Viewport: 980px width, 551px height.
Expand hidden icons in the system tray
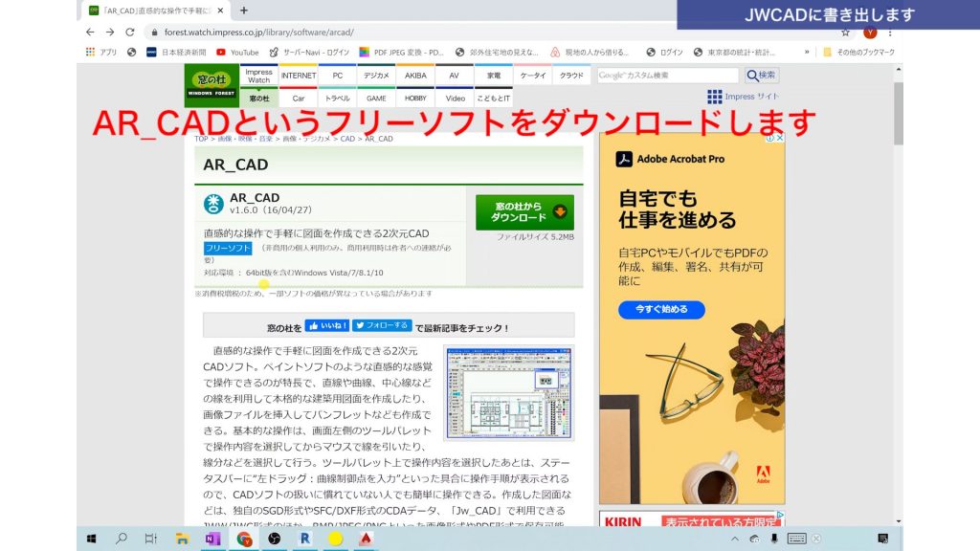click(731, 539)
